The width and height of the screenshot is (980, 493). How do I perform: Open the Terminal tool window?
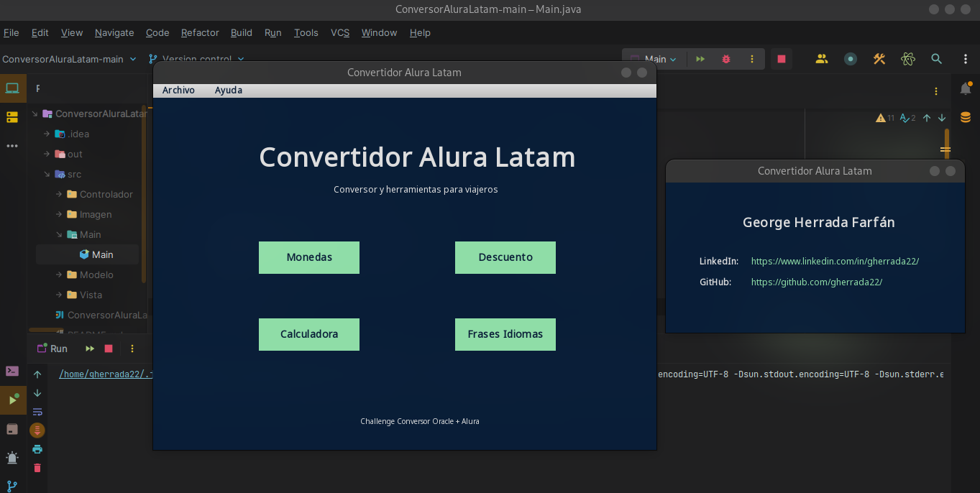11,371
